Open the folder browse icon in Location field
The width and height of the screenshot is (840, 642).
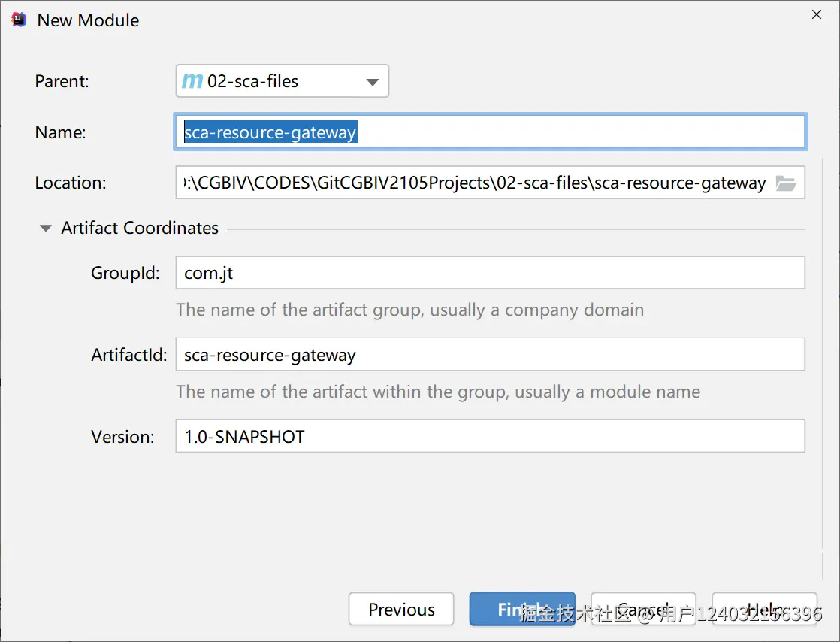pos(786,183)
